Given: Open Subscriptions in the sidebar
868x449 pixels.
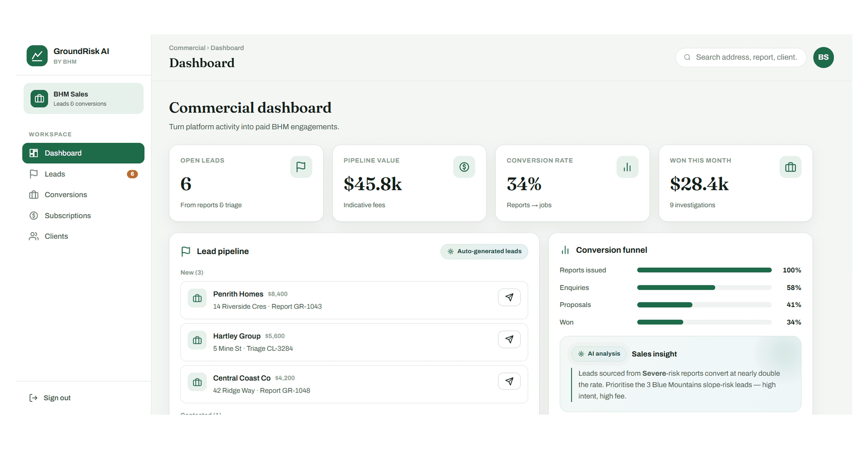Looking at the screenshot, I should (83, 216).
